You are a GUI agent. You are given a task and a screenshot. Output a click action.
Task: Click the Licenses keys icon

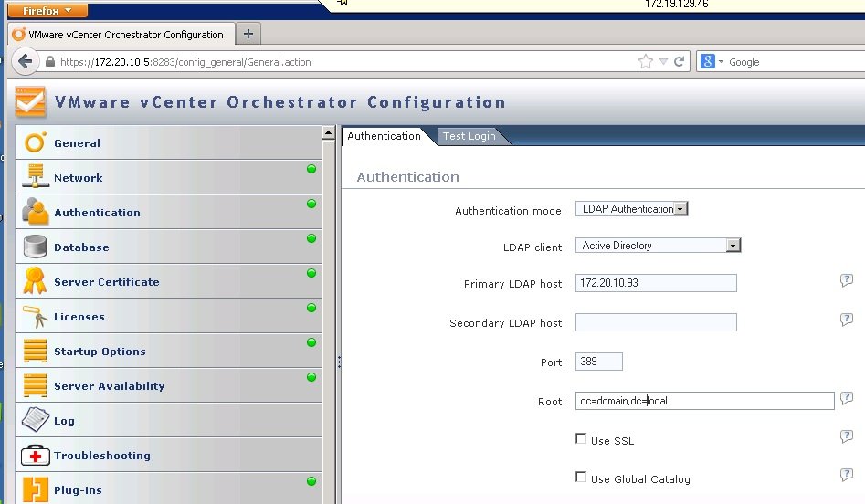[x=36, y=317]
